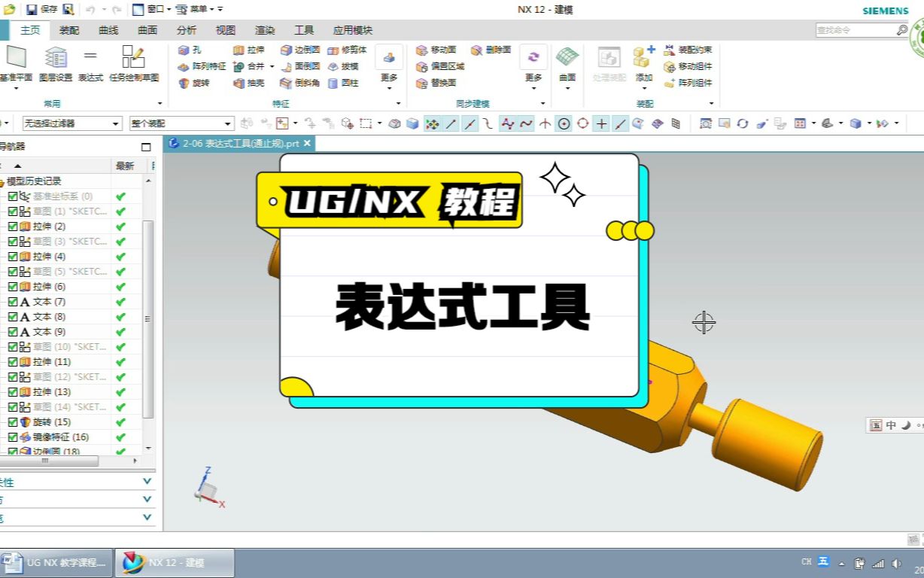This screenshot has height=578, width=924.
Task: Open the 表达式 (Expressions) tool
Action: [x=90, y=64]
